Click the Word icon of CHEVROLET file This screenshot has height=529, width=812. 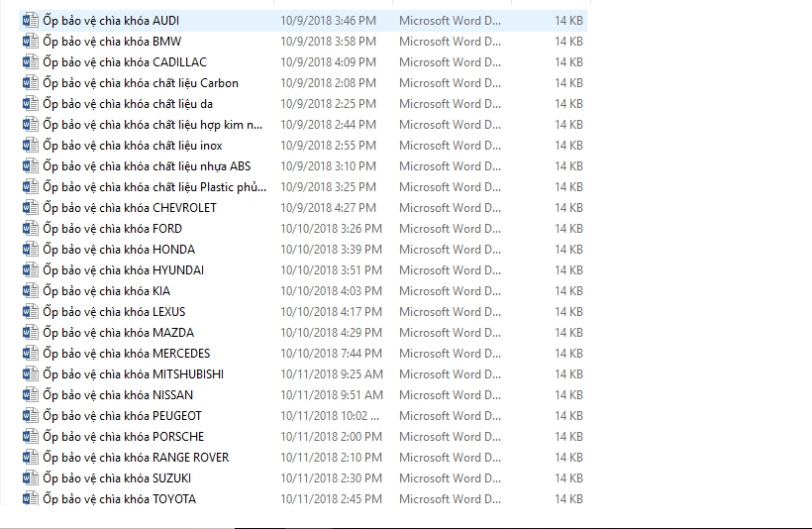point(31,208)
